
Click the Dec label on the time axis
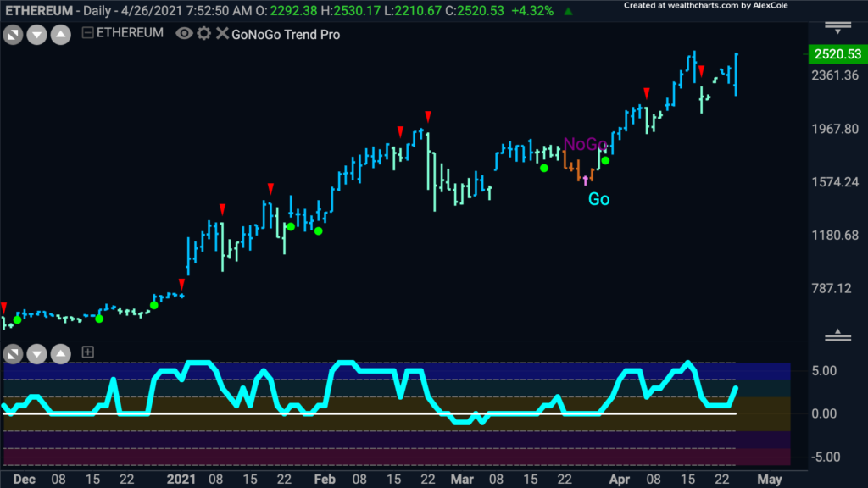click(x=24, y=480)
